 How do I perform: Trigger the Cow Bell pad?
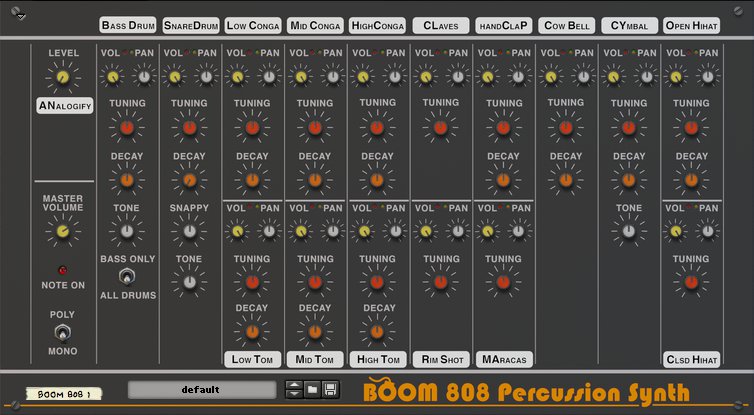click(566, 25)
